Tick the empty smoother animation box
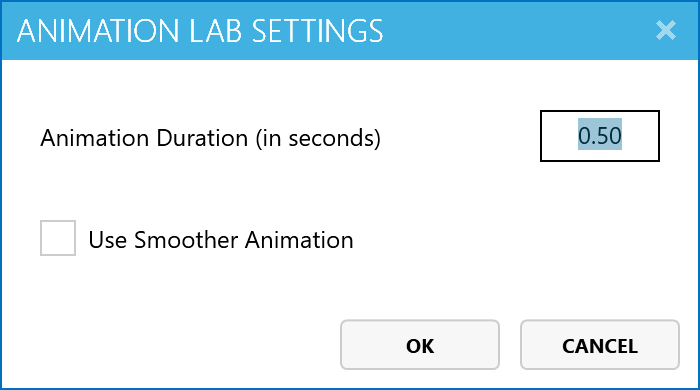 [58, 238]
